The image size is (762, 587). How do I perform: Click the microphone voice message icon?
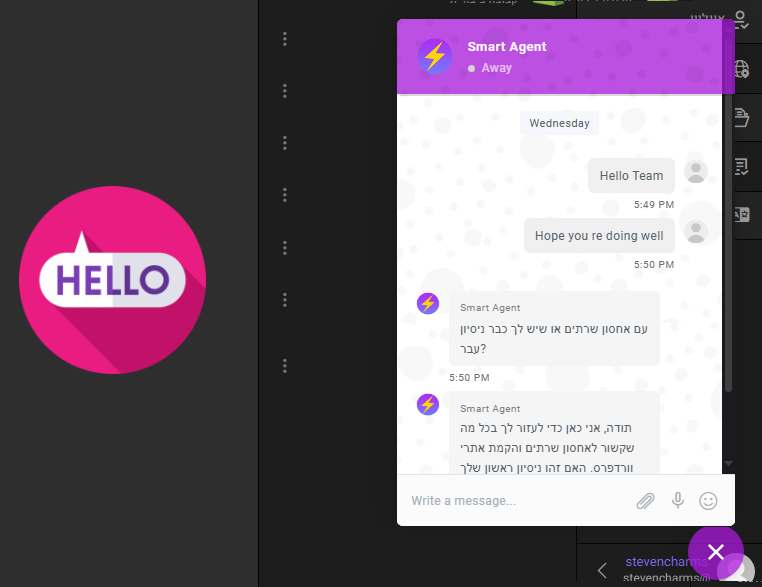click(x=678, y=500)
